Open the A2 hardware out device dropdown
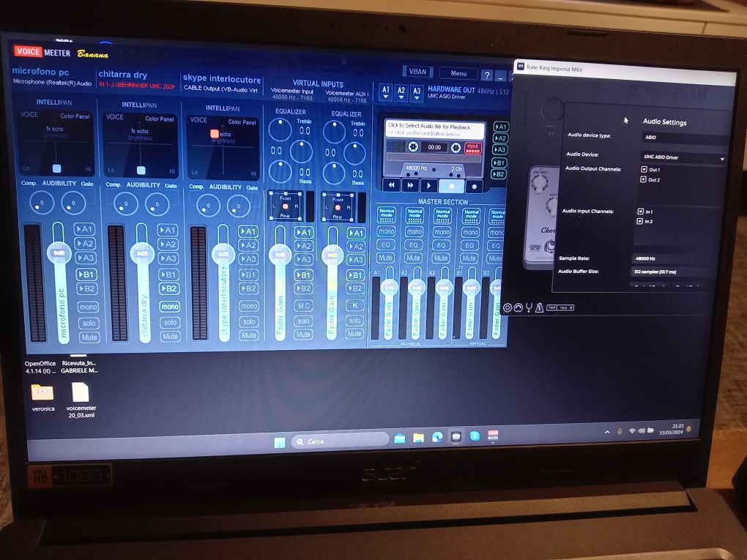Viewport: 747px width, 560px height. point(401,92)
